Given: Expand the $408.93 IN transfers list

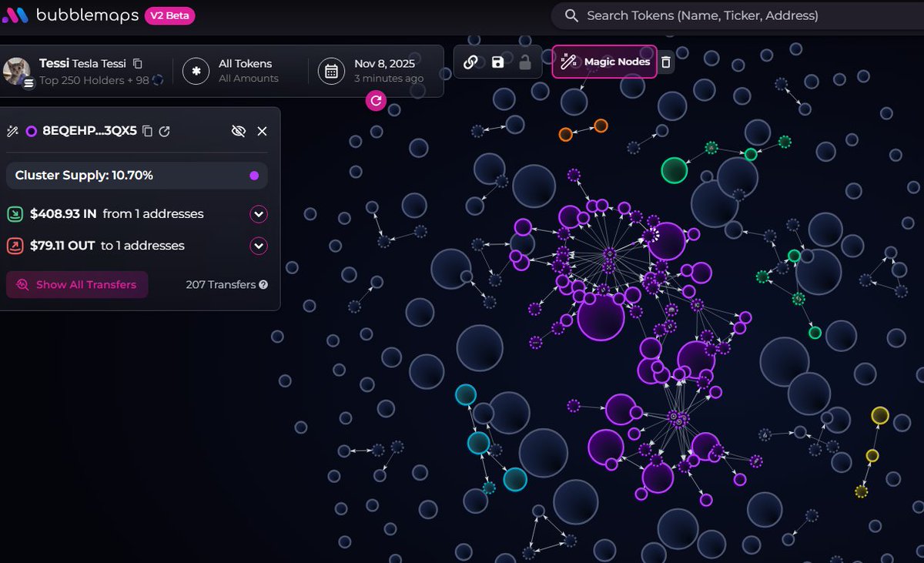Looking at the screenshot, I should coord(259,214).
